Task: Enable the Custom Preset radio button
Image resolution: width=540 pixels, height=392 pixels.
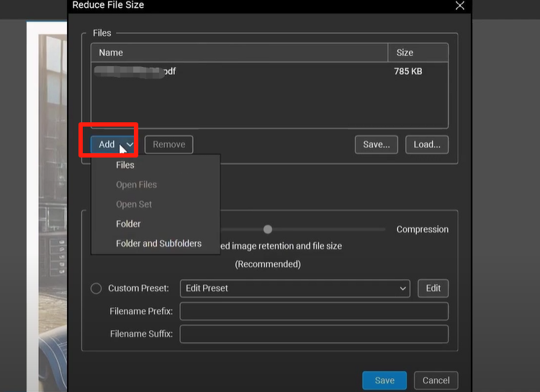Action: (96, 288)
